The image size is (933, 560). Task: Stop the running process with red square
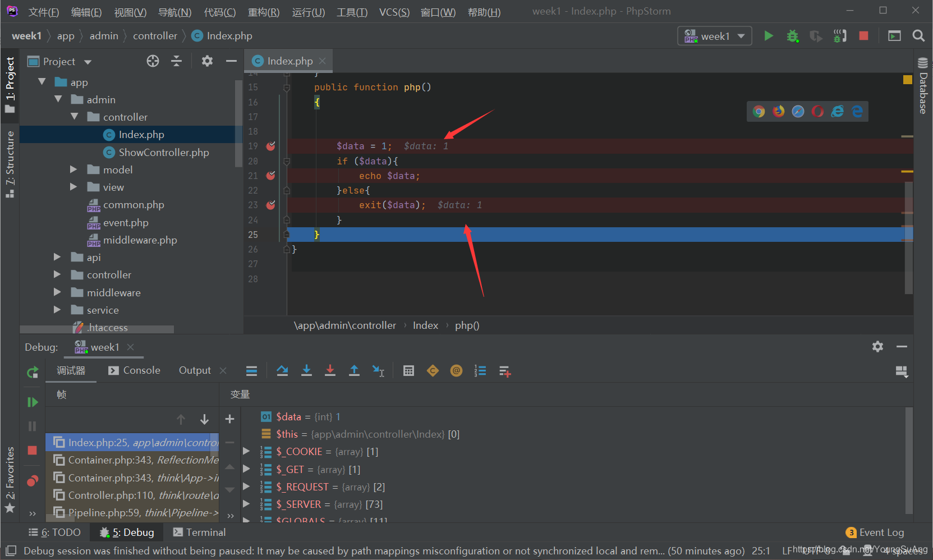[x=863, y=36]
